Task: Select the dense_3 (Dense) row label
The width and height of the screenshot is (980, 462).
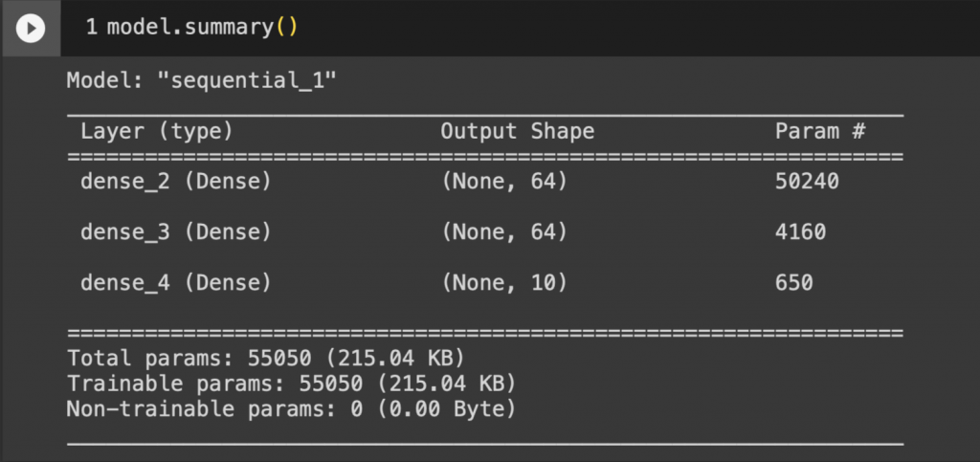Action: point(176,231)
